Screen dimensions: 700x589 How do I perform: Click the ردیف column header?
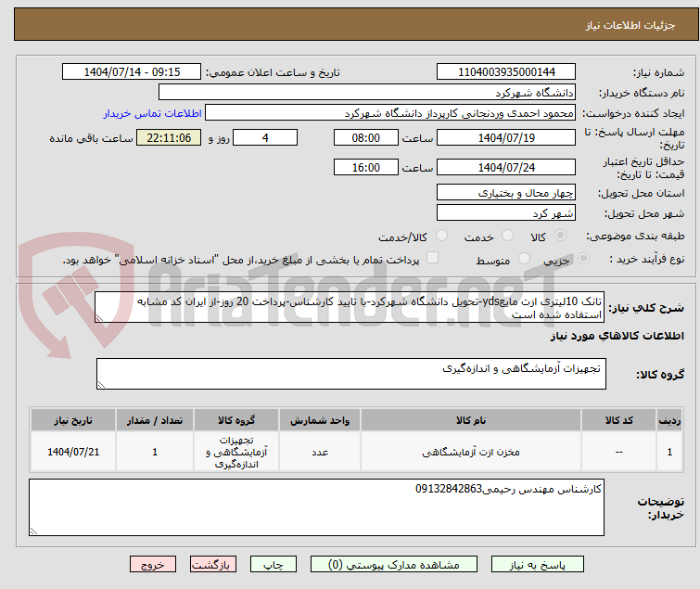[669, 420]
